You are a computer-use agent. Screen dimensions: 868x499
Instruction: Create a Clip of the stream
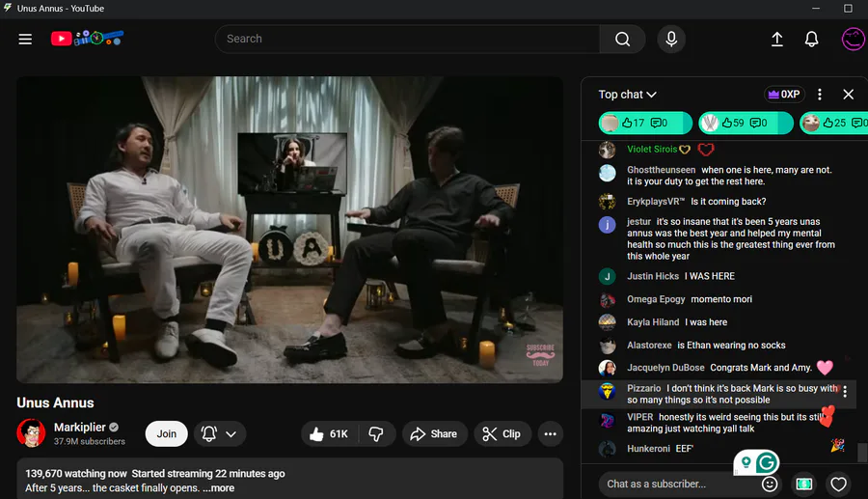(x=502, y=433)
